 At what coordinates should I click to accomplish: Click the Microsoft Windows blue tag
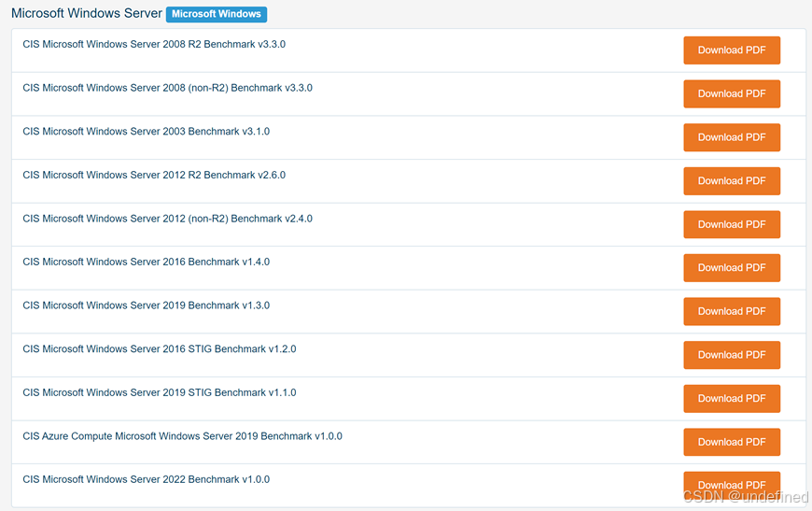[217, 14]
